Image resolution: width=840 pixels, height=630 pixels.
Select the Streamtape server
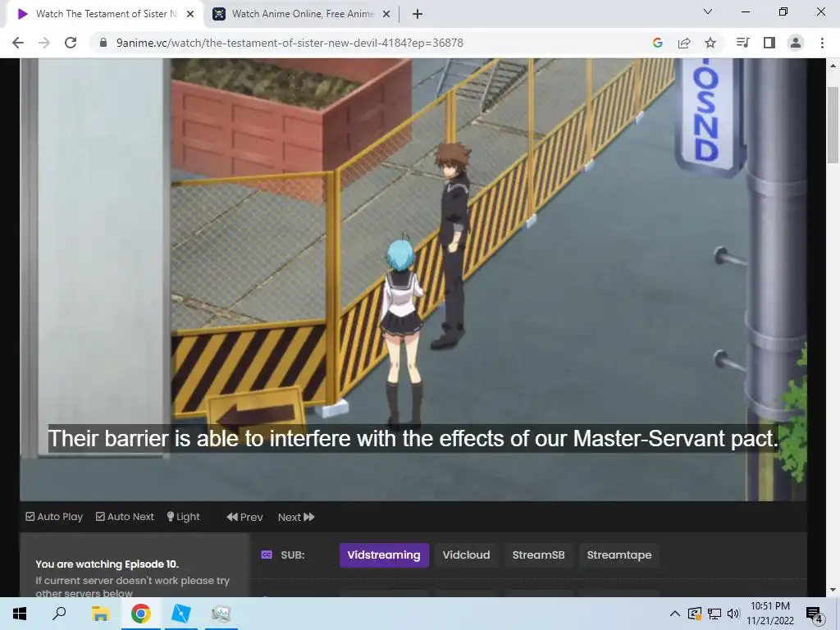pos(619,555)
